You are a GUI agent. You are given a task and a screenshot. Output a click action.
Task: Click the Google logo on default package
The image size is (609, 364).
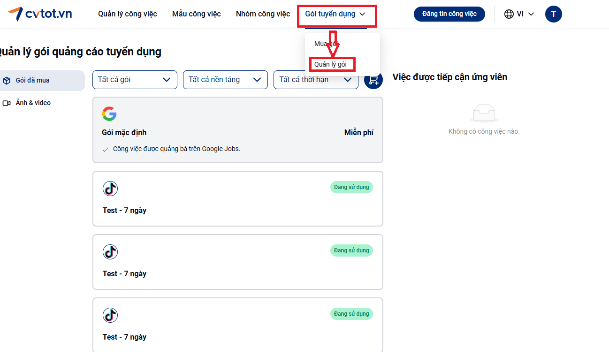pos(109,114)
